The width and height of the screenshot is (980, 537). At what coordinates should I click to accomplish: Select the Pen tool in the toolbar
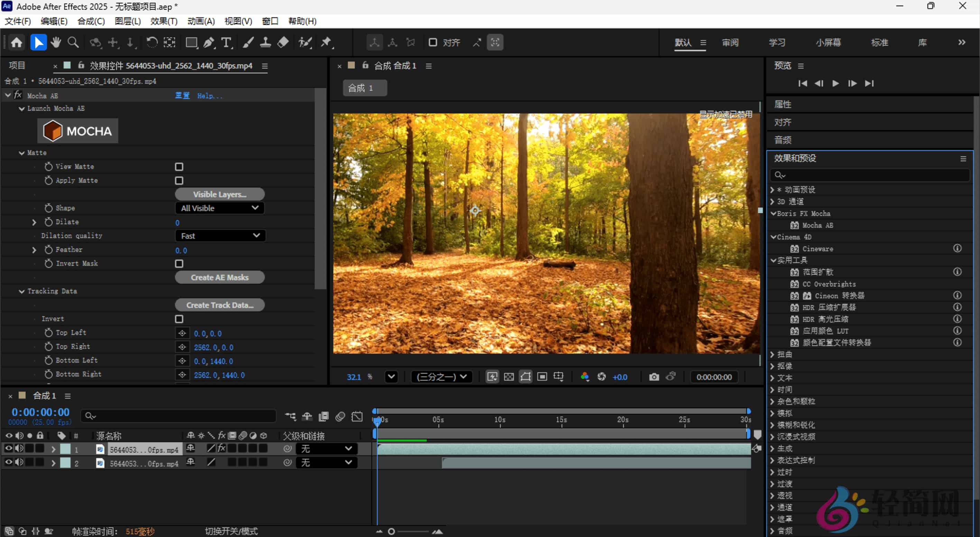click(209, 42)
